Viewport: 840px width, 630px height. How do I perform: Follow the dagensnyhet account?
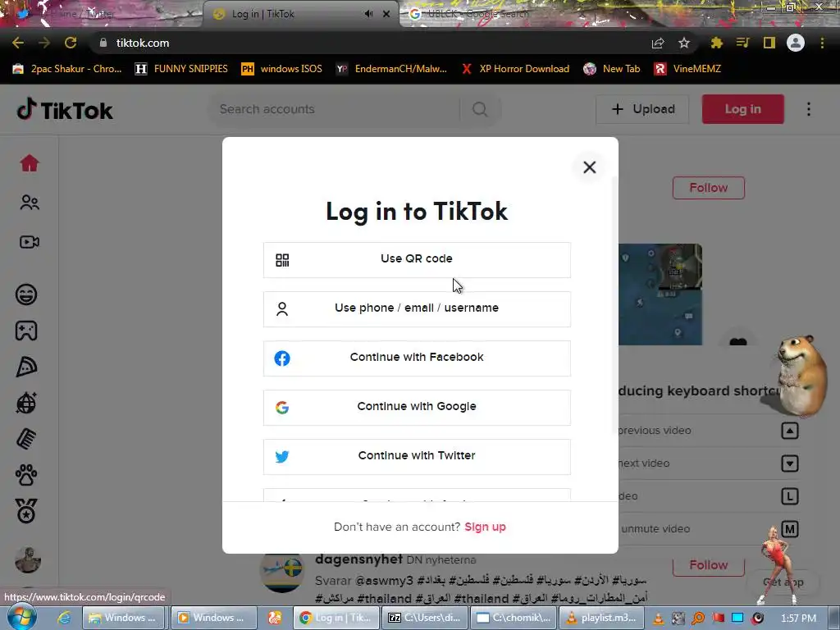pos(708,565)
